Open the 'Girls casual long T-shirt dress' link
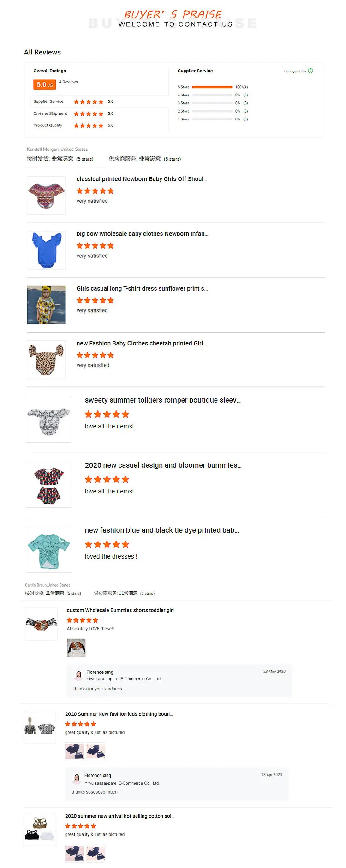 coord(142,289)
